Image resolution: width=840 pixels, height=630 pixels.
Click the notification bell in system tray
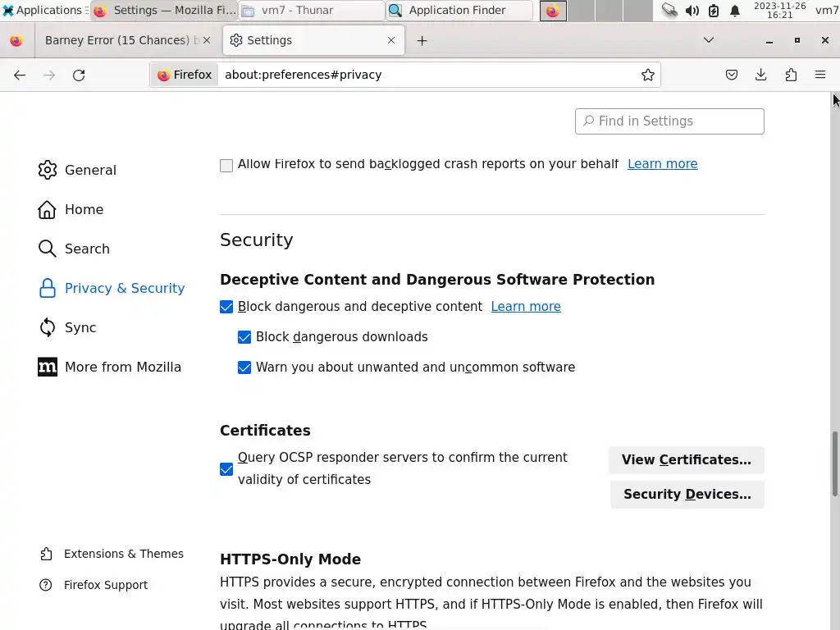(x=735, y=11)
